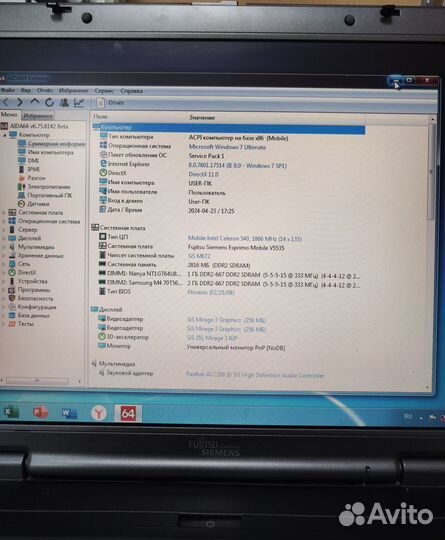Click the Безопасность shield icon
This screenshot has height=540, width=445.
tap(12, 298)
